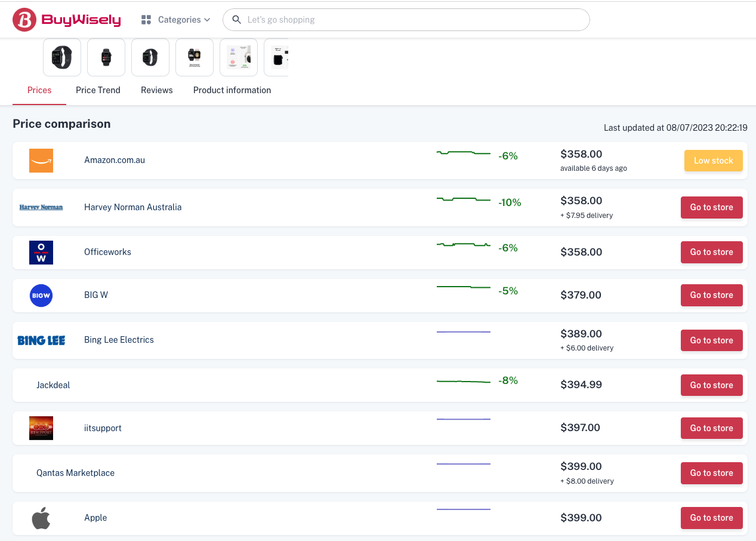Go to store for Qantas Marketplace
Viewport: 756px width, 541px height.
pyautogui.click(x=712, y=473)
